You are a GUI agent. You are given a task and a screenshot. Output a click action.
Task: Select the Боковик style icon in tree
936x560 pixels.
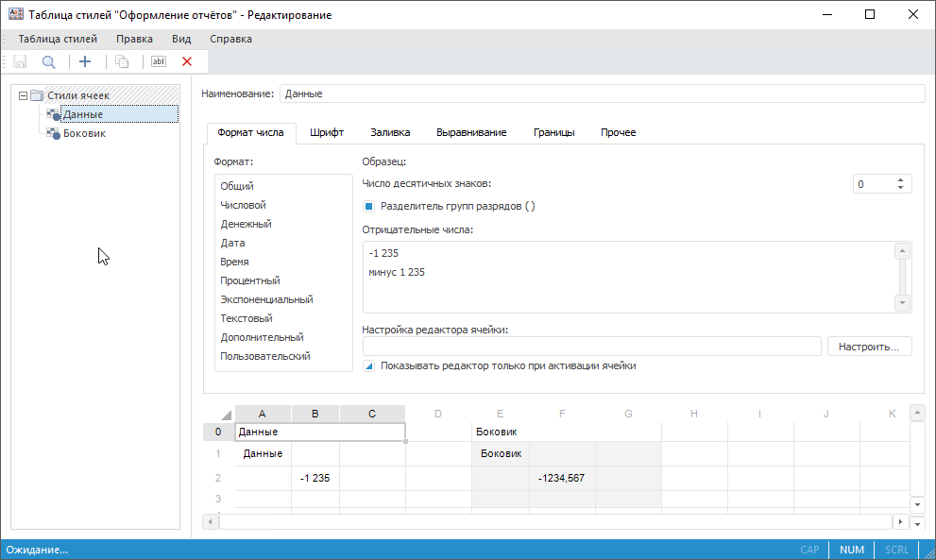coord(54,134)
